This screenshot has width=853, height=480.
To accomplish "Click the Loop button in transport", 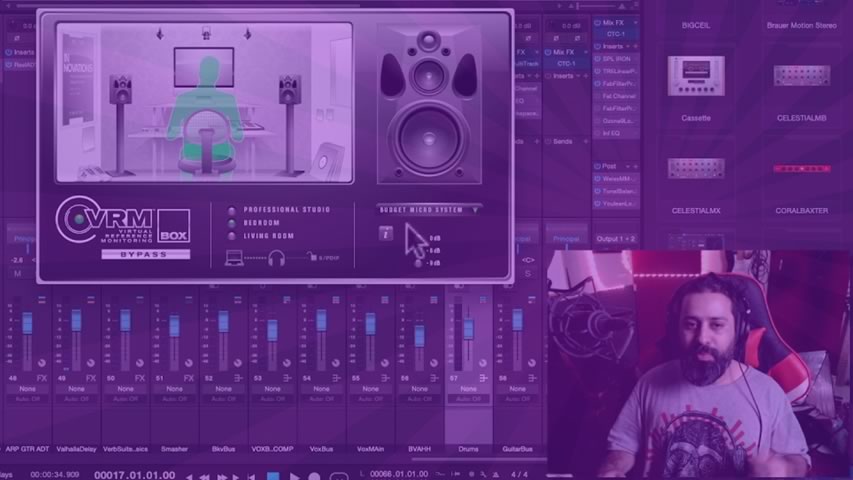I will tap(338, 476).
